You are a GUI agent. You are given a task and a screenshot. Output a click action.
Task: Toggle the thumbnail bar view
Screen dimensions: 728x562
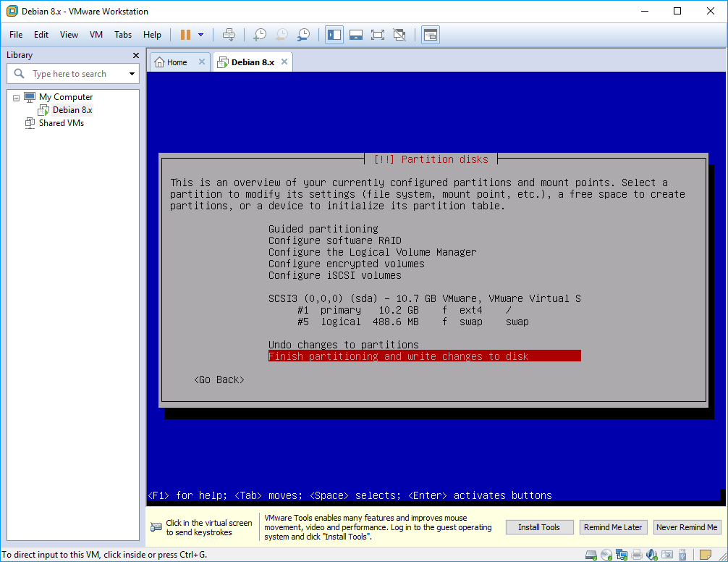(x=355, y=35)
